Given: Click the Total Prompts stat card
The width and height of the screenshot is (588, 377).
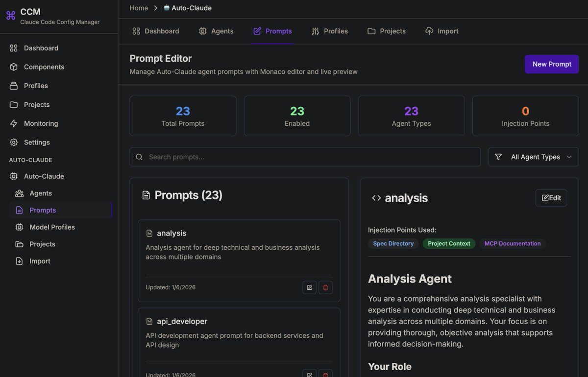Looking at the screenshot, I should tap(183, 116).
